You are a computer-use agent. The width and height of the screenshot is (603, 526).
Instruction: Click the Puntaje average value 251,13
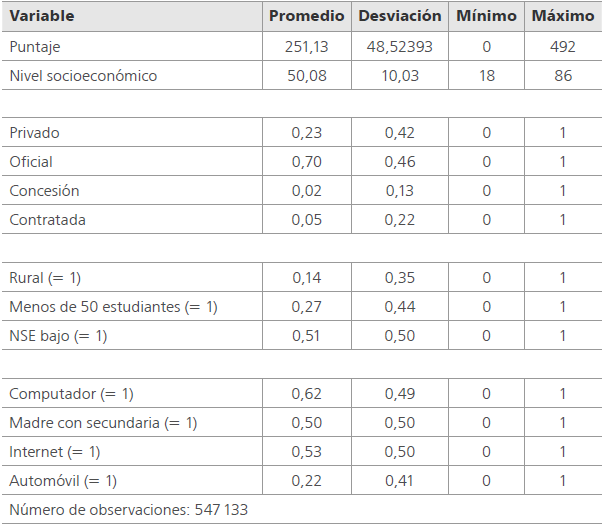pos(306,46)
